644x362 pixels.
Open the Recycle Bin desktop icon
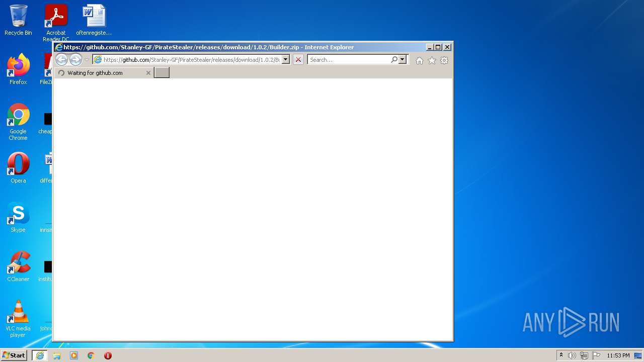pyautogui.click(x=18, y=20)
